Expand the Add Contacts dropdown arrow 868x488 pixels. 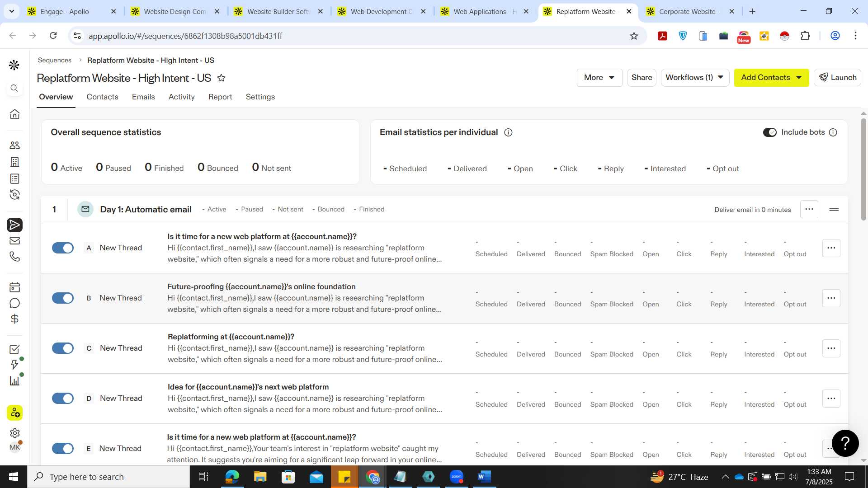point(799,78)
